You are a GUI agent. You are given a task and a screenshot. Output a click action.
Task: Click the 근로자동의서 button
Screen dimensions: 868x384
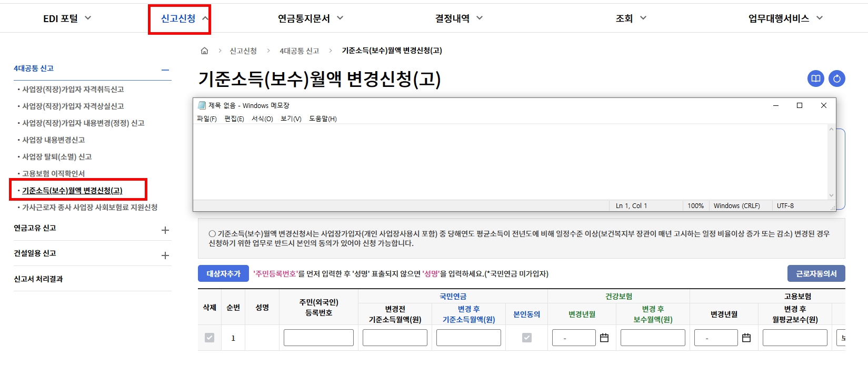coord(816,273)
